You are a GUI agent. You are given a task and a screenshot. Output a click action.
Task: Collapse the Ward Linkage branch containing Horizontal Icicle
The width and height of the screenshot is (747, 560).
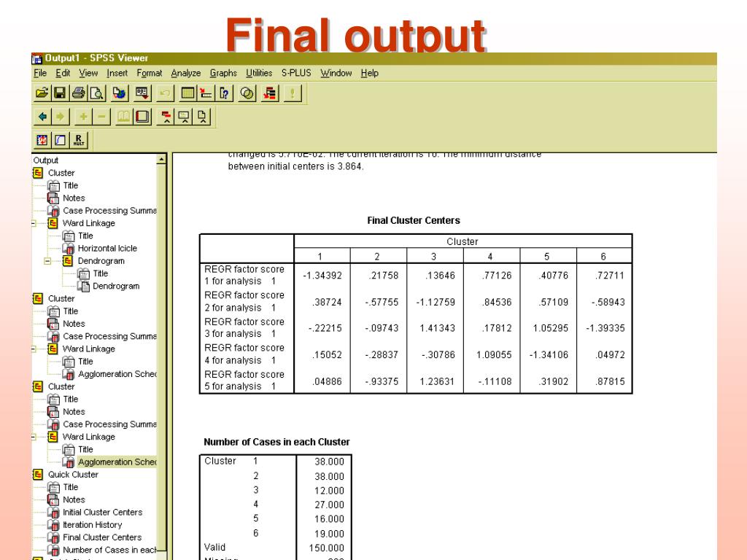(x=34, y=223)
